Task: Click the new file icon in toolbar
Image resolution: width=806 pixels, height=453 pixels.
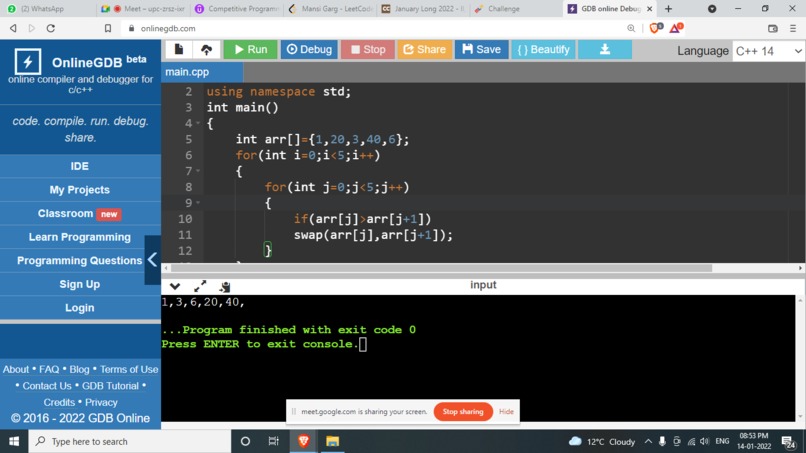Action: 179,49
